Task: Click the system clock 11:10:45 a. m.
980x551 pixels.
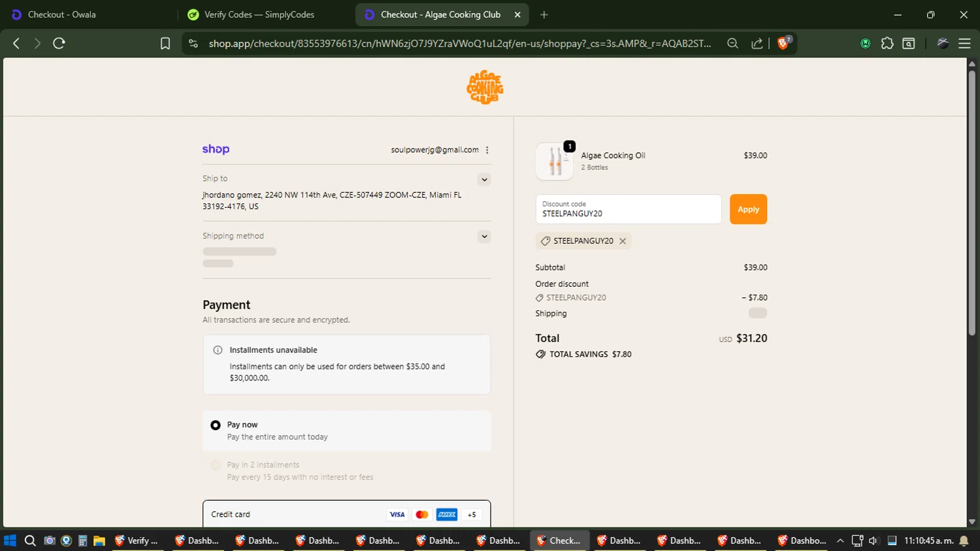Action: click(928, 541)
